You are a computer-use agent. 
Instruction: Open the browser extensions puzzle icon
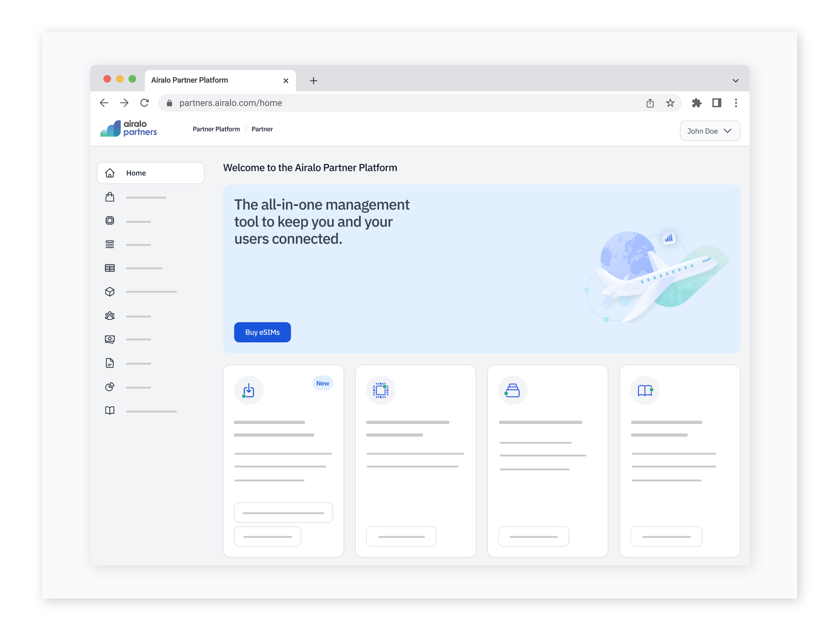coord(696,103)
